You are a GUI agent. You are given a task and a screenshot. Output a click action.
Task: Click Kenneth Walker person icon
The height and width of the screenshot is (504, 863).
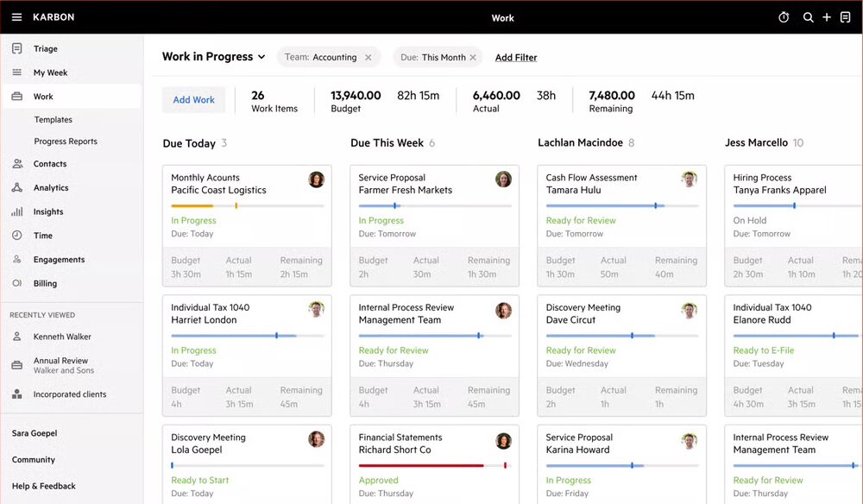coord(17,337)
